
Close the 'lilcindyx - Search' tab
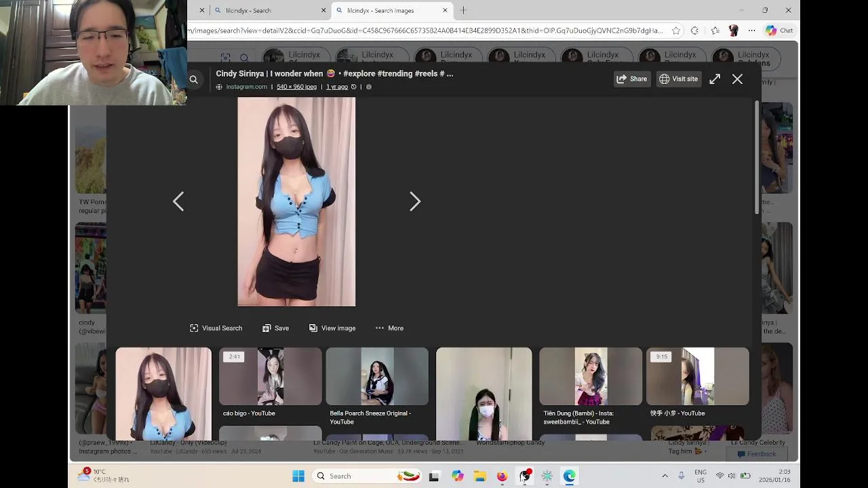[323, 10]
